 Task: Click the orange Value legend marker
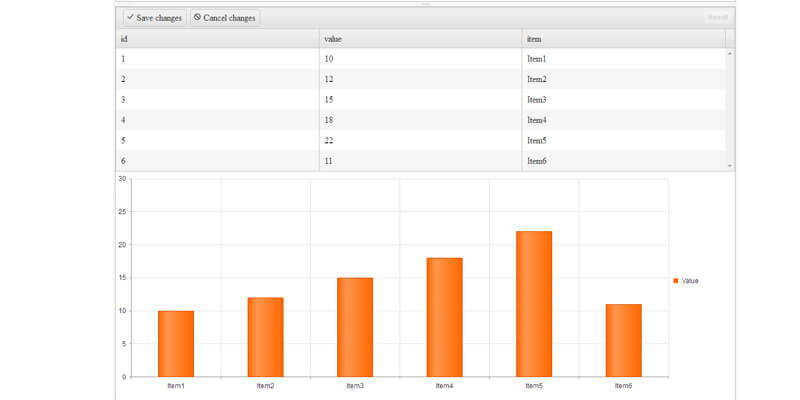click(x=676, y=281)
